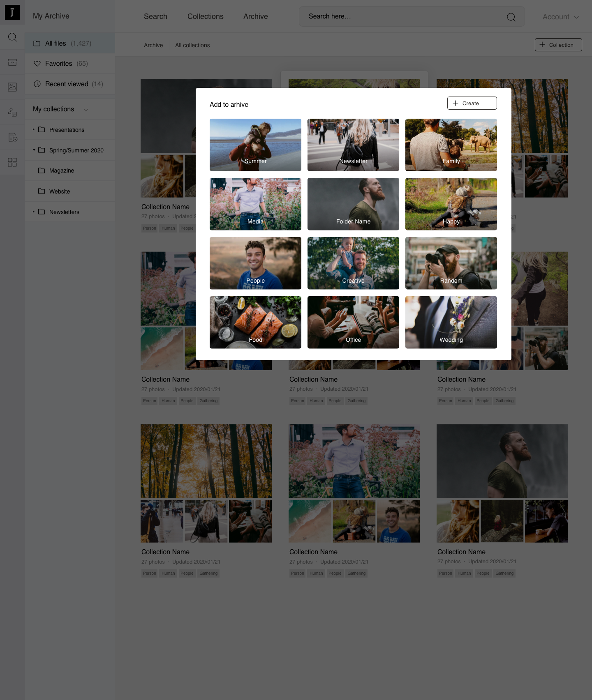The image size is (592, 700).
Task: Choose the Folder Name archive thumbnail
Action: [x=353, y=204]
